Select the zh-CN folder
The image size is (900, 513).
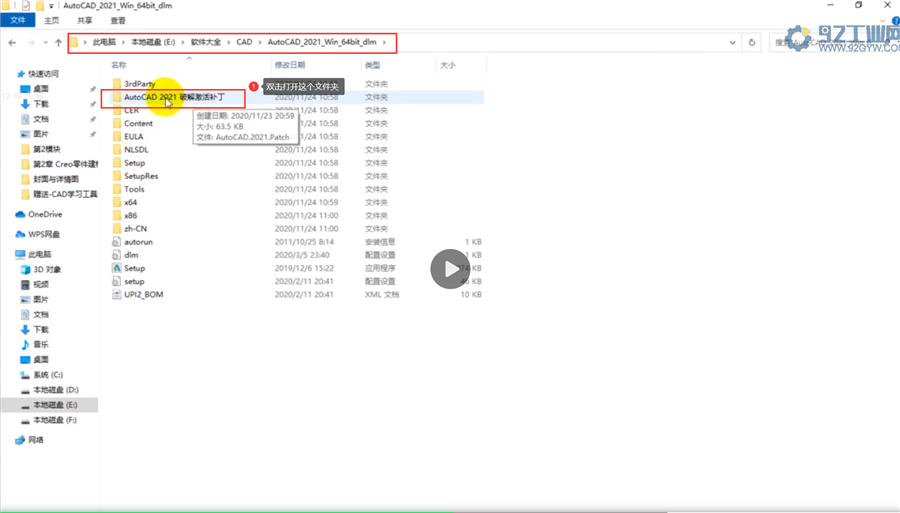[x=135, y=229]
